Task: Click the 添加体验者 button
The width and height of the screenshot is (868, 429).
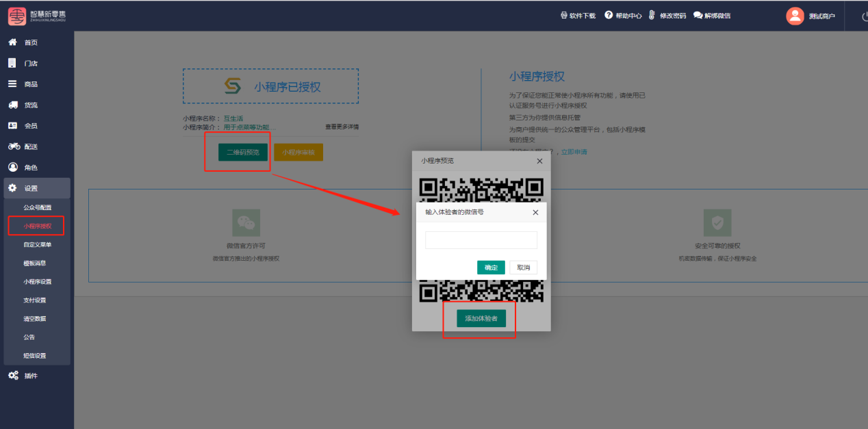Action: [481, 318]
